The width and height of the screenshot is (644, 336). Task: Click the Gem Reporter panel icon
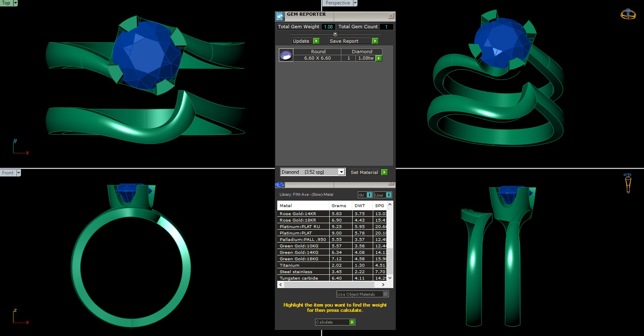click(x=280, y=17)
